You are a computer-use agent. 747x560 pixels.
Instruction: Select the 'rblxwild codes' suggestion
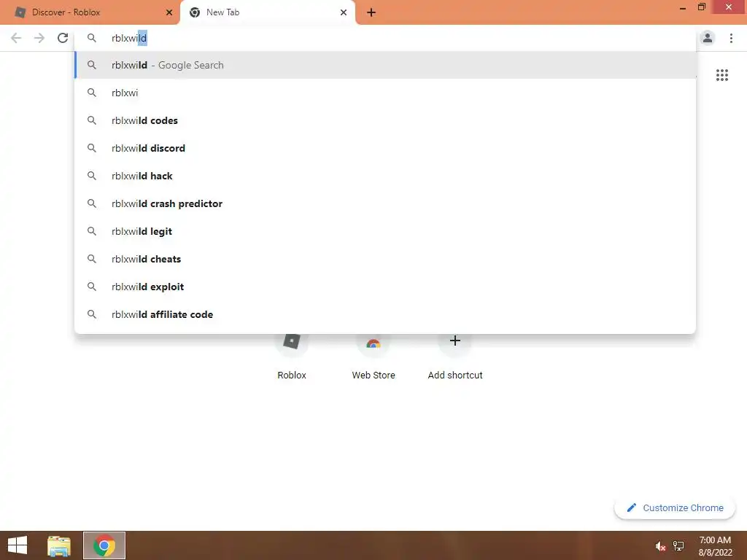(385, 120)
